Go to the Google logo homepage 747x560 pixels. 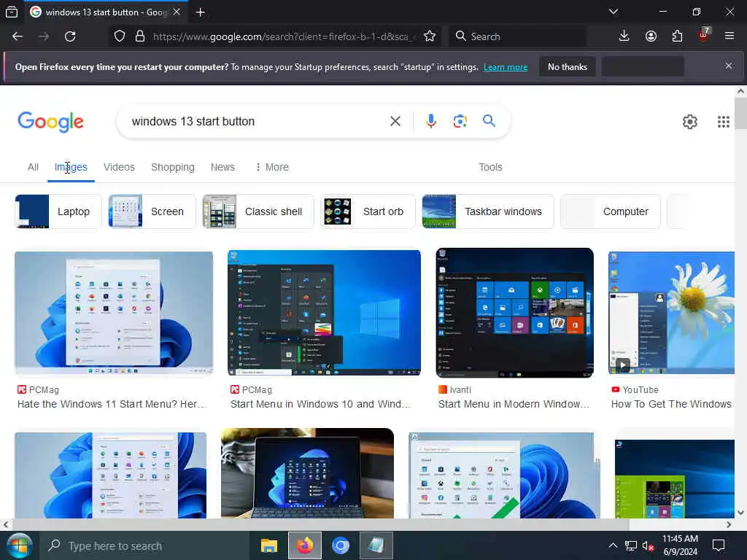(50, 122)
